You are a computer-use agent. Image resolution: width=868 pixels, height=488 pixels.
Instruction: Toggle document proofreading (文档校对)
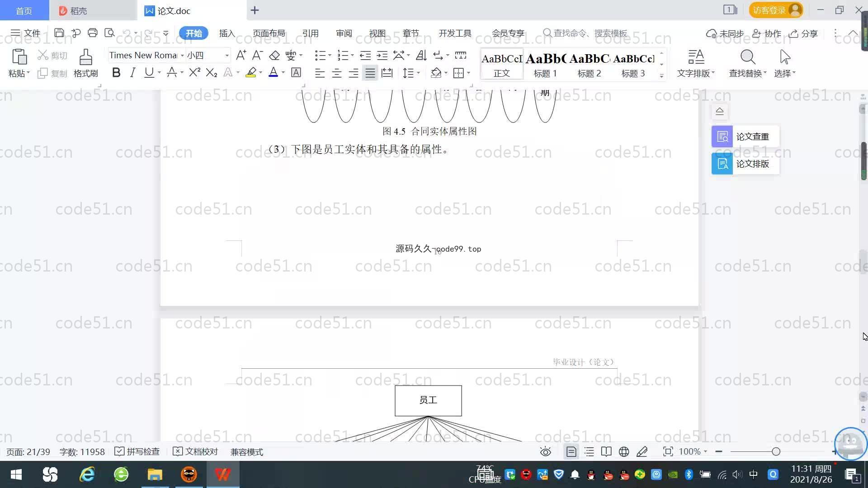(195, 452)
